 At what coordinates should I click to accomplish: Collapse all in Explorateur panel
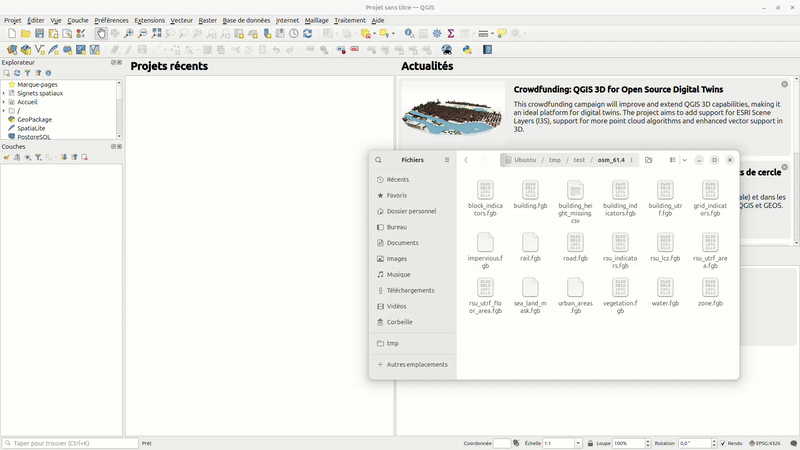pos(38,73)
